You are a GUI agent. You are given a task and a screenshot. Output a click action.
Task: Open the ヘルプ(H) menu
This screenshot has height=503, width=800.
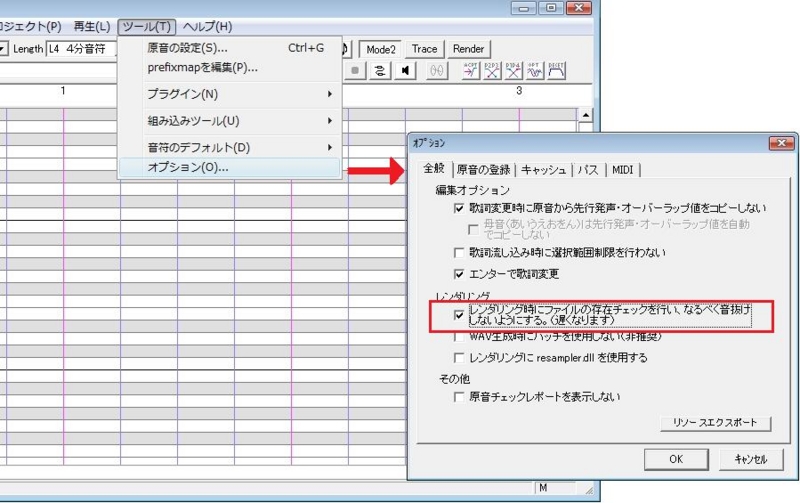pos(207,27)
